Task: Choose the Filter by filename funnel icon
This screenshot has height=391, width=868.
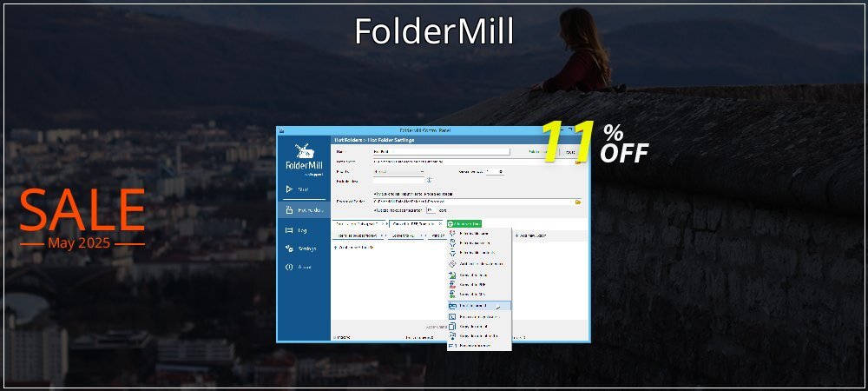Action: coord(452,233)
